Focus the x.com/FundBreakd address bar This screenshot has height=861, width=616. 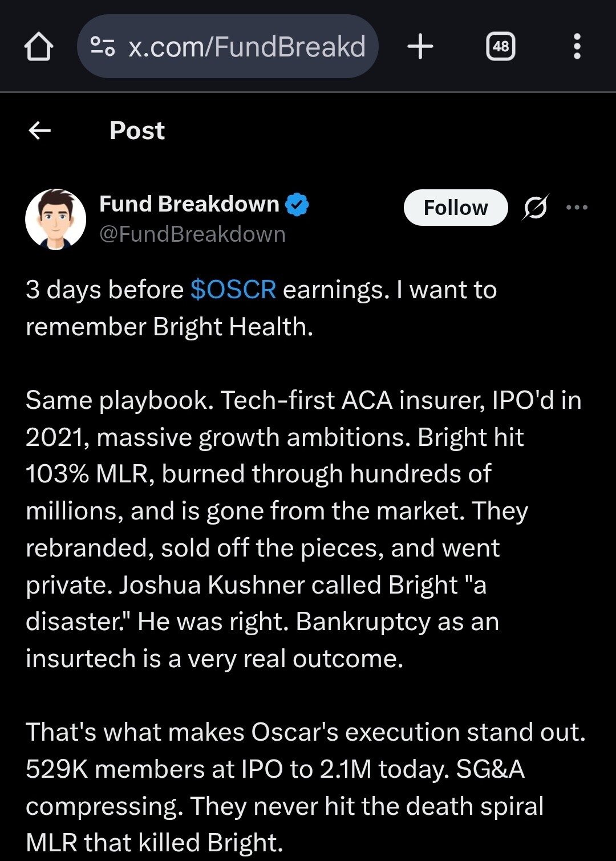click(x=245, y=46)
